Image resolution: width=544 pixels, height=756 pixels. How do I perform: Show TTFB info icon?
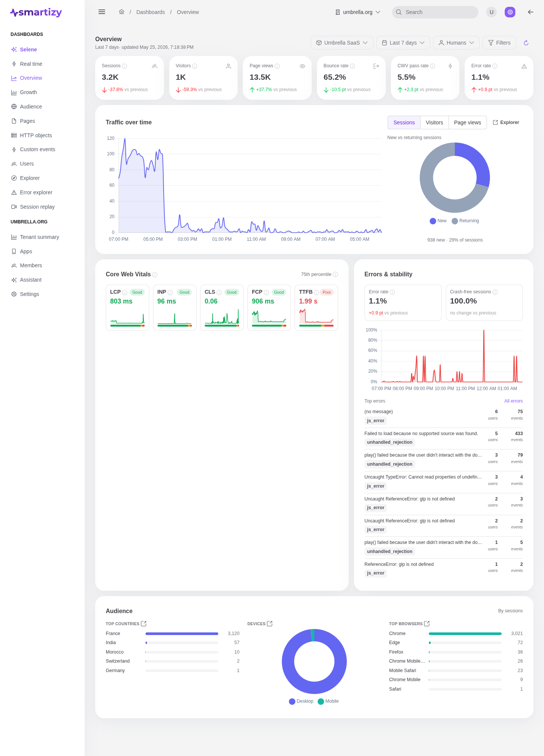click(317, 293)
